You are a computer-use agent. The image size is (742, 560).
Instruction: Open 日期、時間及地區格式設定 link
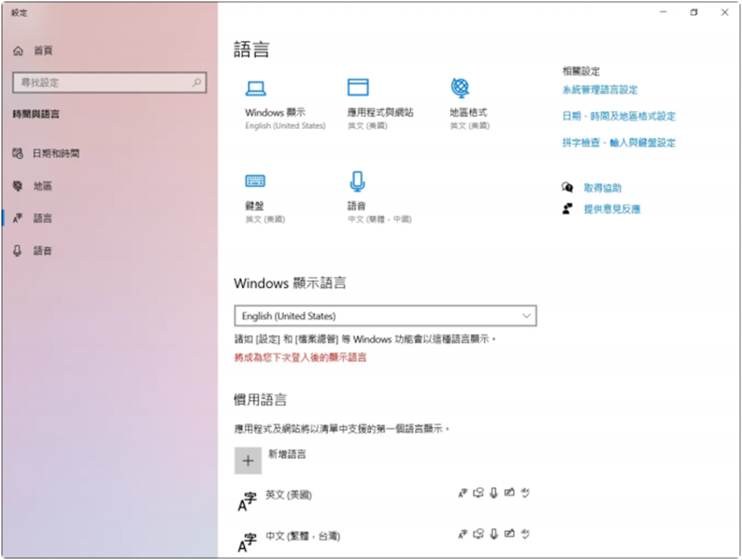618,116
